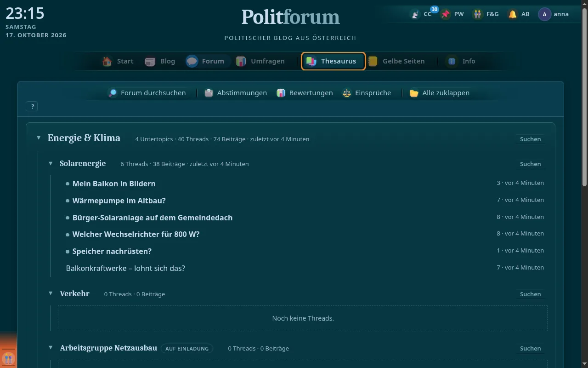This screenshot has height=368, width=588.
Task: Click the "Noch keine Threads." placeholder under Verkehr
Action: pos(303,318)
